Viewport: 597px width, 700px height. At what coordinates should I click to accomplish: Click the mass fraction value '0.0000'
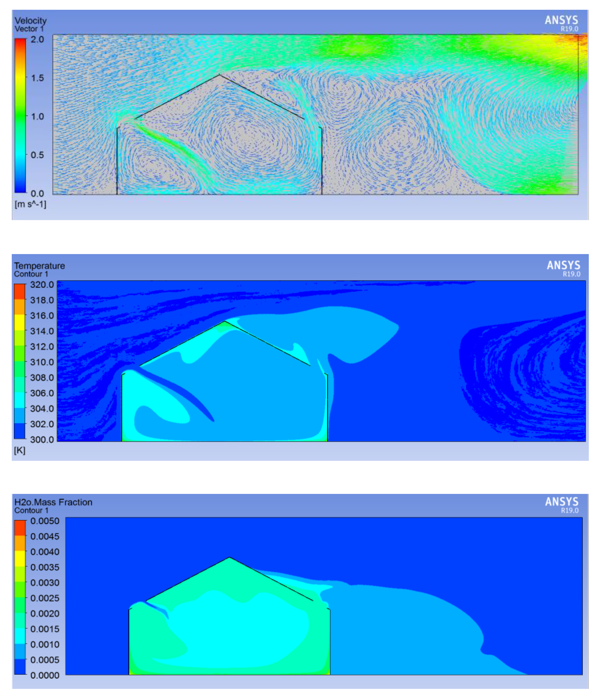coord(45,675)
